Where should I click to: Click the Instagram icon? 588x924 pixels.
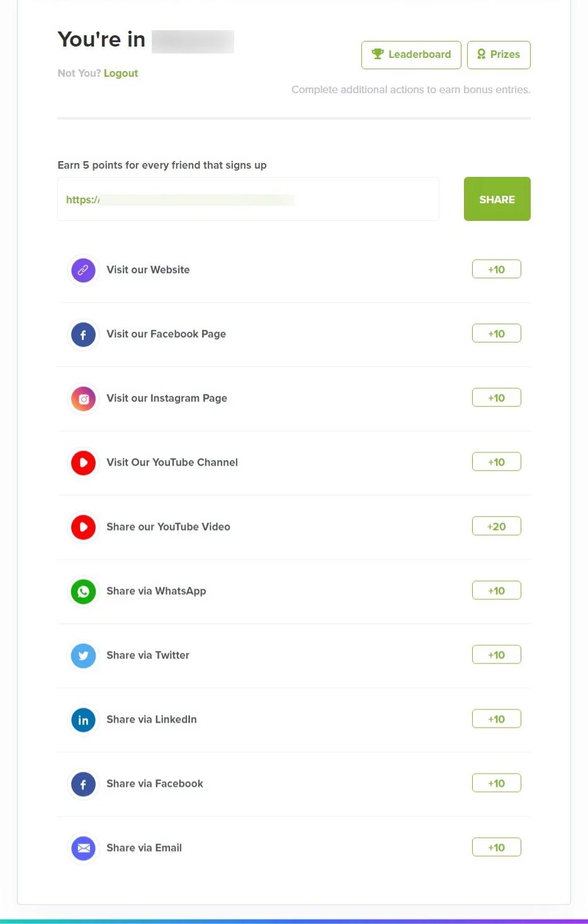coord(83,399)
